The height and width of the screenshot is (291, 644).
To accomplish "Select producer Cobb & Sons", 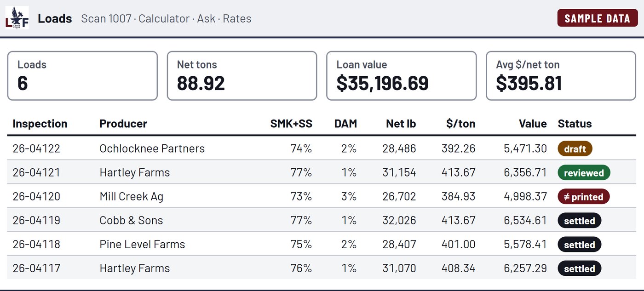I will click(x=132, y=220).
